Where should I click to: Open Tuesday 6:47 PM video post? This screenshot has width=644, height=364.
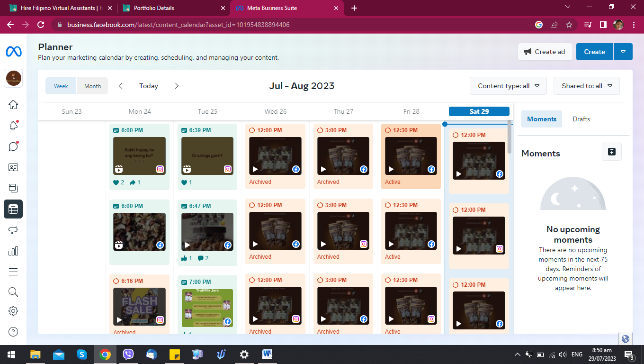coord(207,232)
